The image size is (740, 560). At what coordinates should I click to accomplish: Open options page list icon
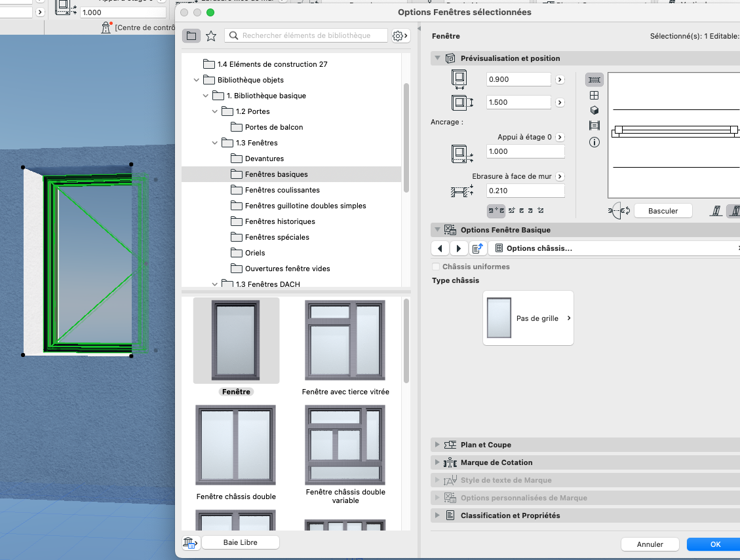click(x=478, y=248)
